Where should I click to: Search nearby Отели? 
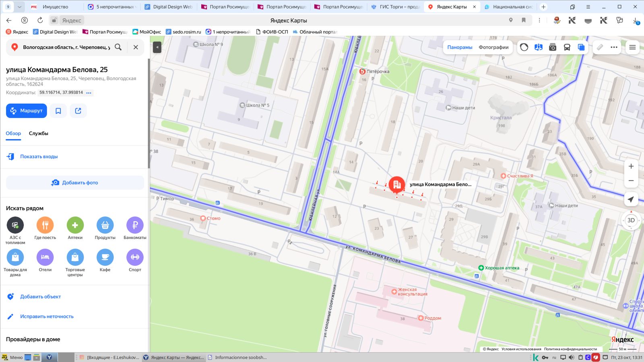pyautogui.click(x=45, y=260)
